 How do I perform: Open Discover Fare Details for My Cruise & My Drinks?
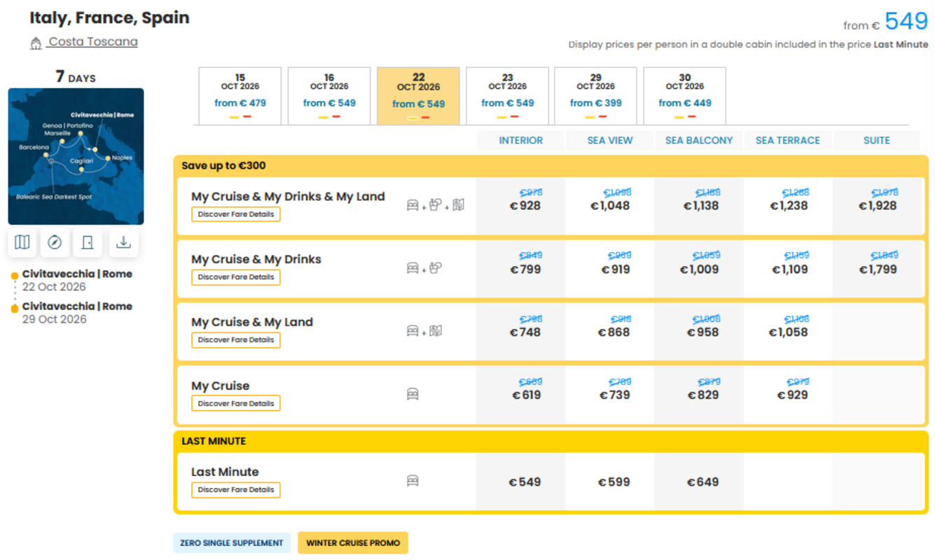[x=236, y=277]
